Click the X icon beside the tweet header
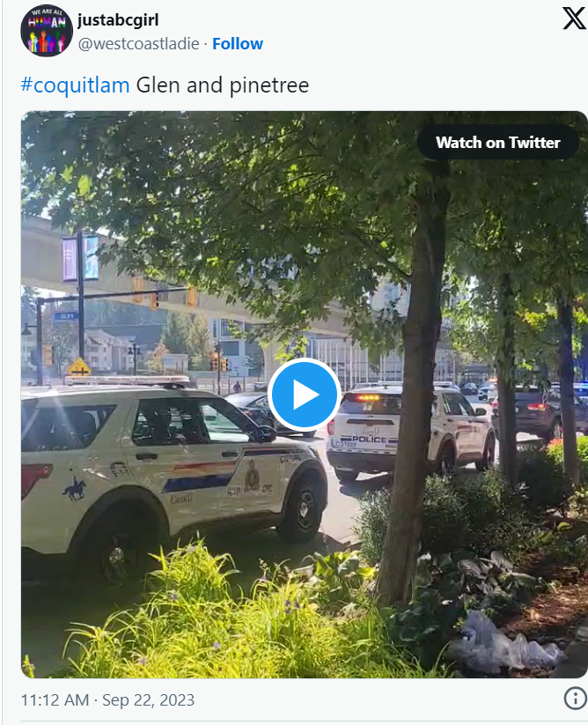588x725 pixels. [x=574, y=18]
